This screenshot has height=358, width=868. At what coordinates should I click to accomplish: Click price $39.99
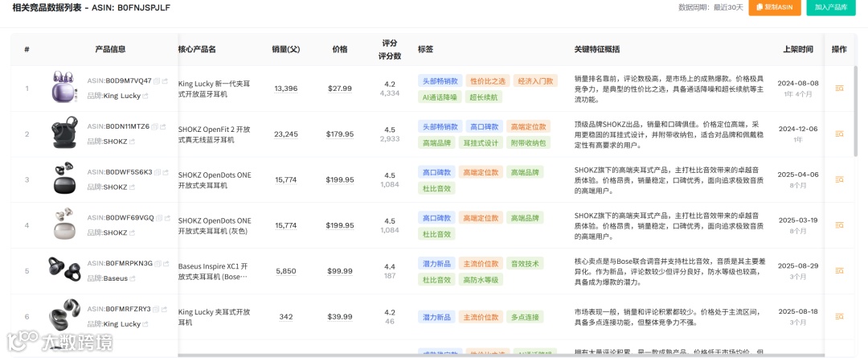click(340, 317)
